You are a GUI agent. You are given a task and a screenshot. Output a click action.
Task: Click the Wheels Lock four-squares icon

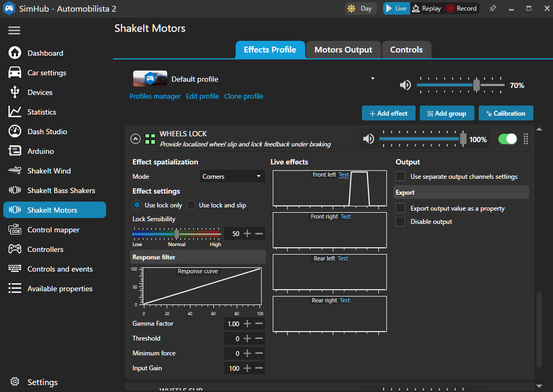pos(150,139)
